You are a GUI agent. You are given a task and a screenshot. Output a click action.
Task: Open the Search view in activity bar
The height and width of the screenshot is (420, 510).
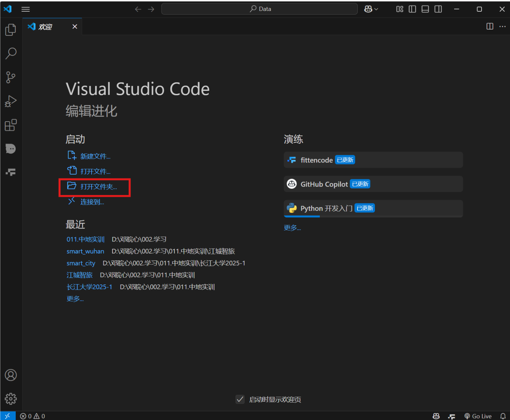coord(11,54)
